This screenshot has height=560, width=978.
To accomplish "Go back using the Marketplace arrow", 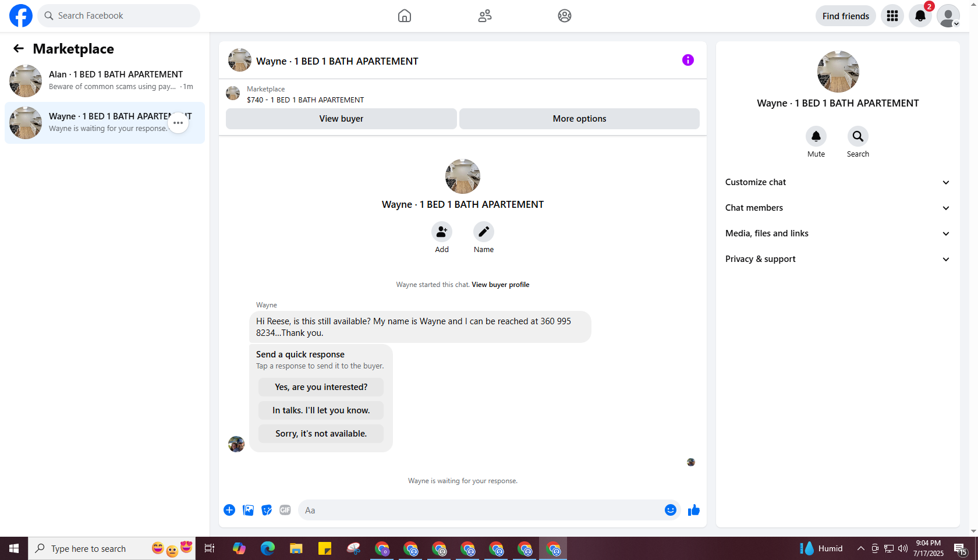I will 19,48.
